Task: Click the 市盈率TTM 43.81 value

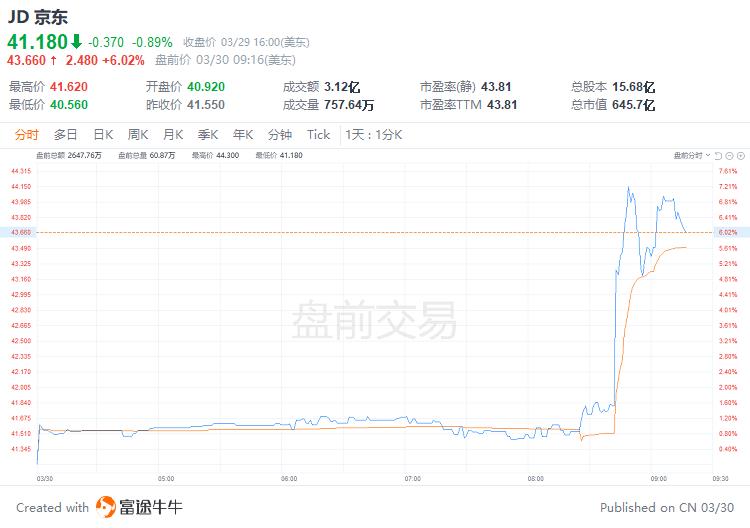Action: (502, 105)
